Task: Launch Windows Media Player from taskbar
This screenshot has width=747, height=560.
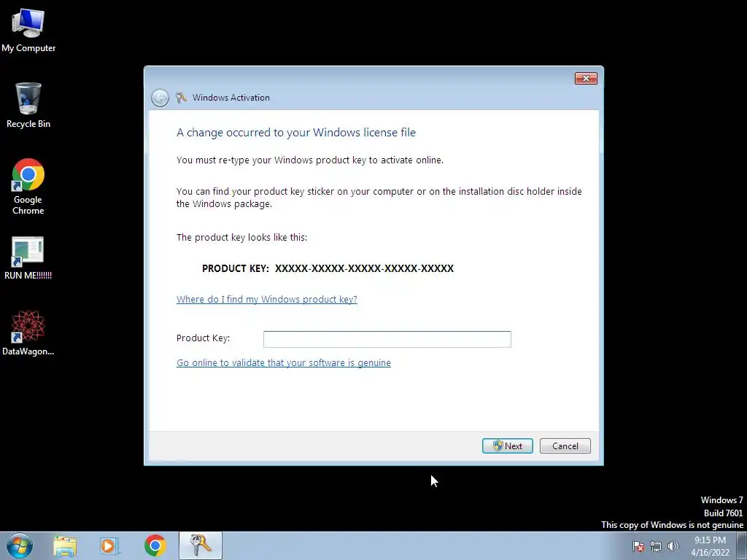Action: click(x=109, y=545)
